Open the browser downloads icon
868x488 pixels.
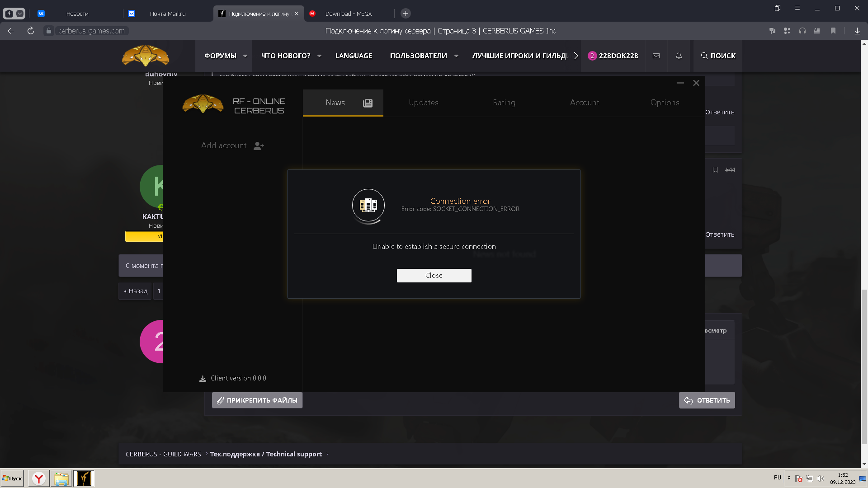(x=857, y=31)
